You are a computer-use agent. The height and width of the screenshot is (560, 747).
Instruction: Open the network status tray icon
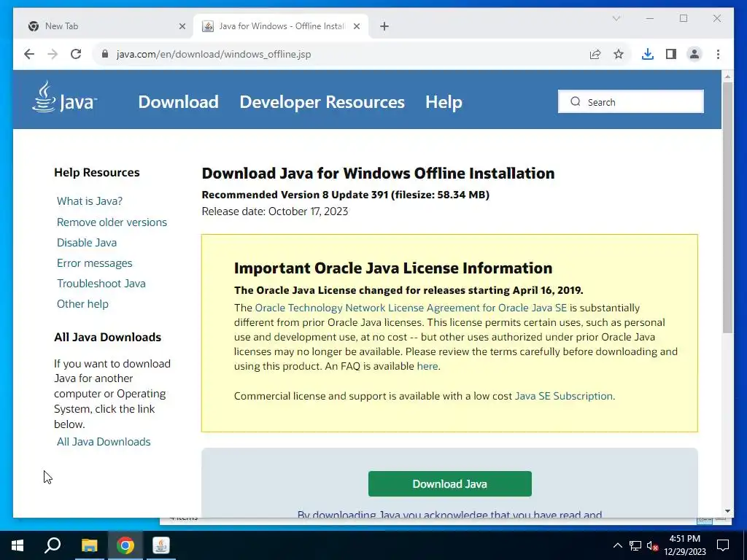635,545
